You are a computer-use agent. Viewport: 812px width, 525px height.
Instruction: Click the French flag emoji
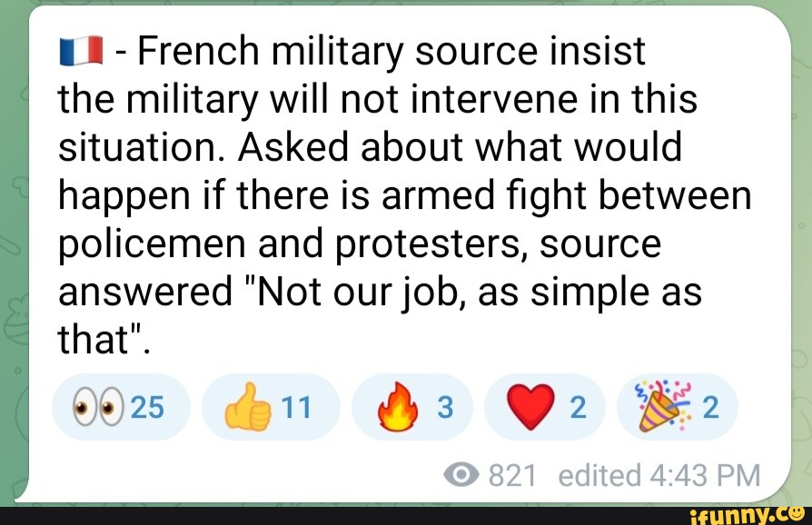(79, 49)
